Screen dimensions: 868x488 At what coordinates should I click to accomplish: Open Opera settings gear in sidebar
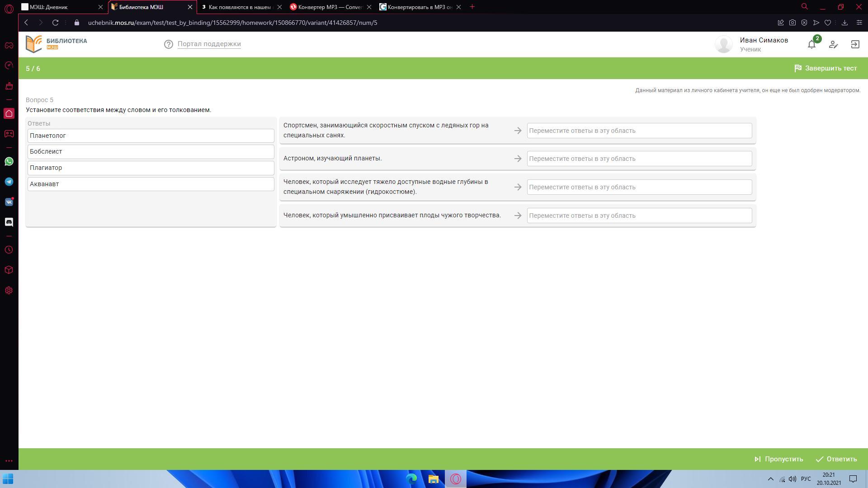point(9,291)
